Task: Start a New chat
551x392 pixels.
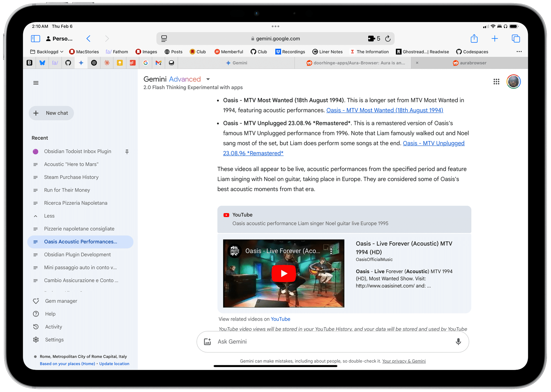Action: click(51, 113)
